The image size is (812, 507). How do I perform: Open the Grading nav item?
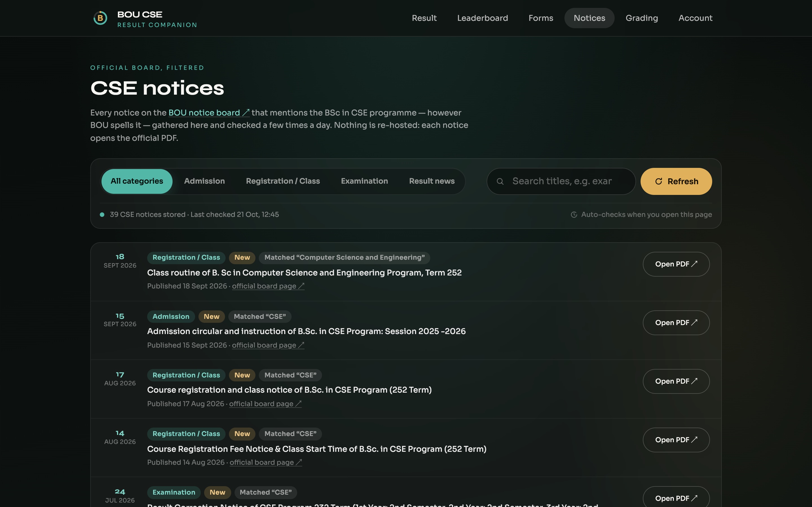pos(641,18)
